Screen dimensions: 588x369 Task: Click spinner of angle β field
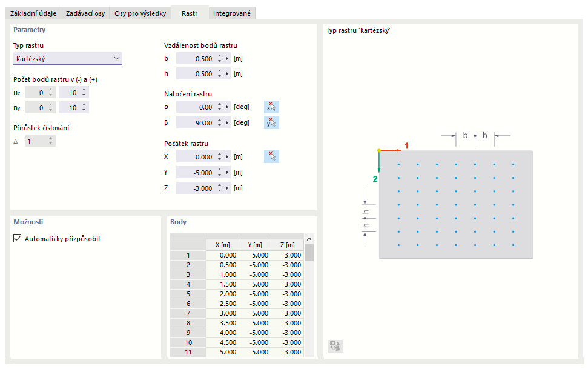[x=219, y=123]
